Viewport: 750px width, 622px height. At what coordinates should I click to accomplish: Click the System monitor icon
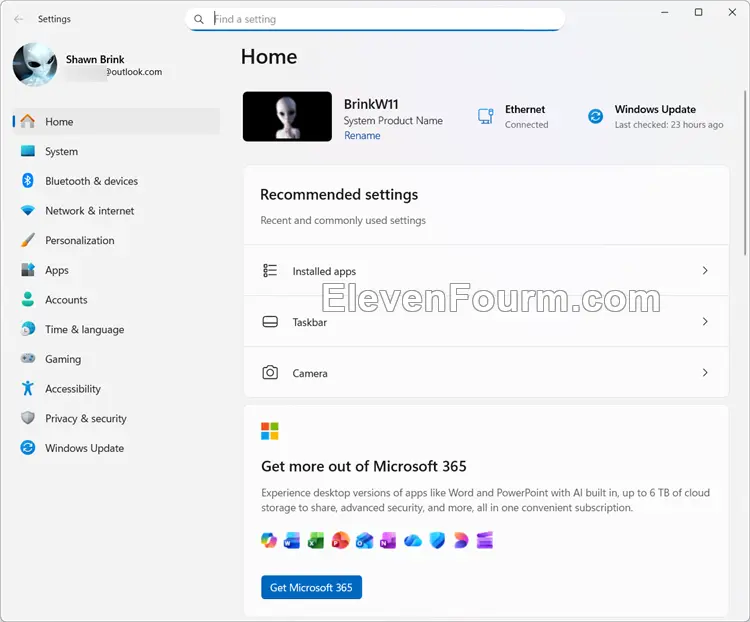[28, 151]
